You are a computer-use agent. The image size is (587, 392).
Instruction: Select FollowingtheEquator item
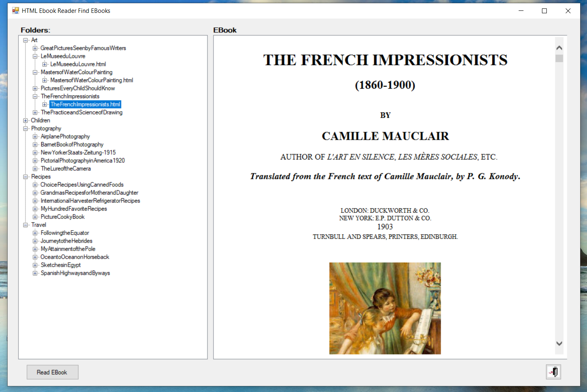point(65,233)
